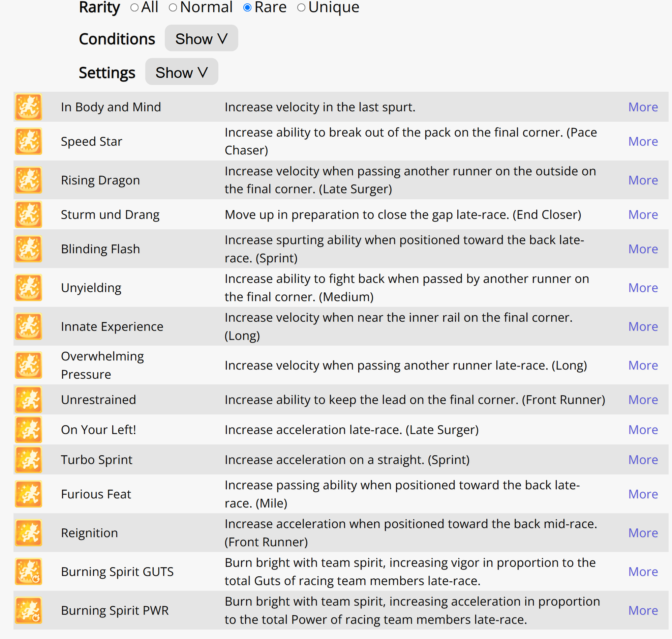
Task: Click the skill name Unrestrained
Action: coord(98,400)
